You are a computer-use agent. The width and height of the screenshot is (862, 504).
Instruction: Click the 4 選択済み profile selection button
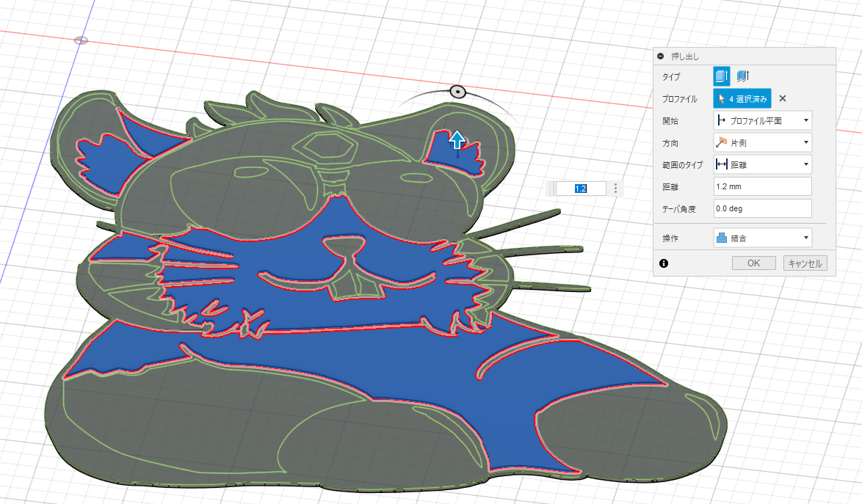(x=742, y=99)
